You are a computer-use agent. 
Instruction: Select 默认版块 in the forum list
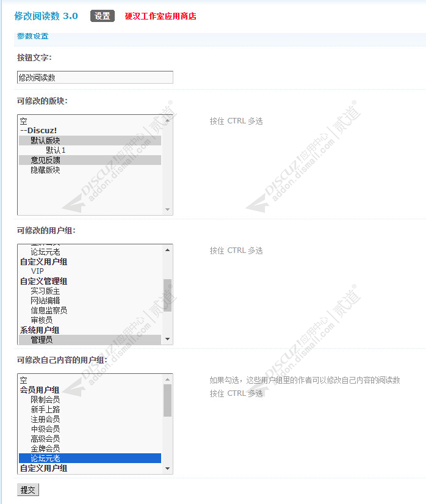tap(90, 141)
